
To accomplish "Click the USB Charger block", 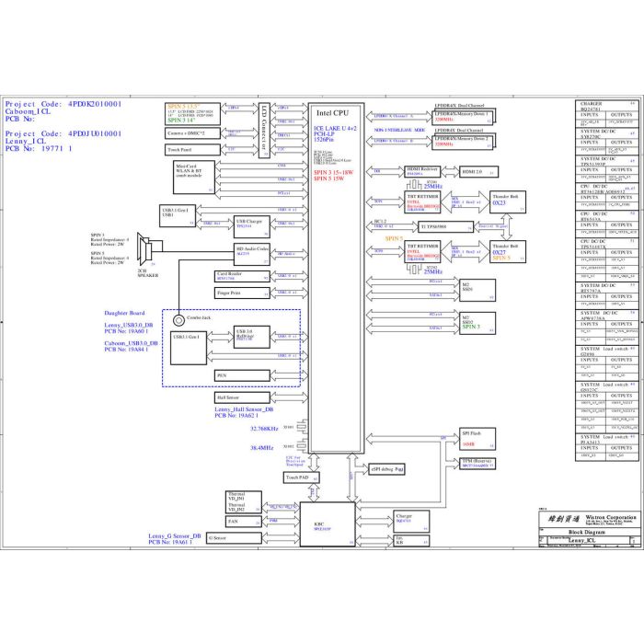I will (252, 226).
